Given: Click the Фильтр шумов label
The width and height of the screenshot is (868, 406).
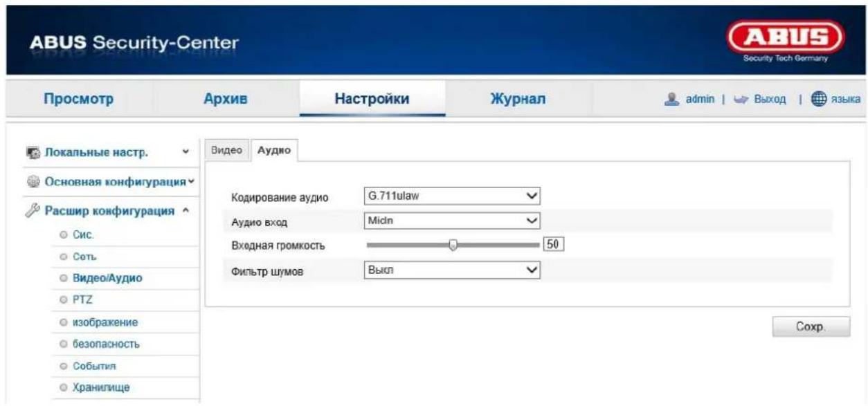Looking at the screenshot, I should coord(267,271).
